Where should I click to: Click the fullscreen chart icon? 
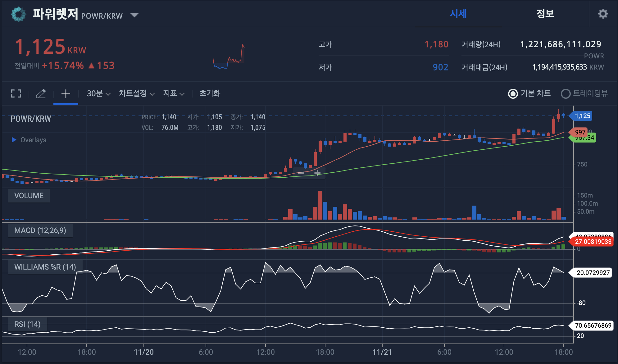coord(16,93)
